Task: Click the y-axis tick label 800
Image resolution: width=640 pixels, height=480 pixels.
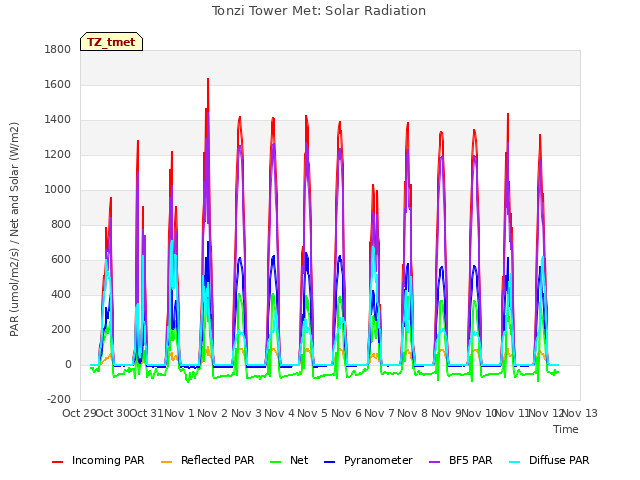Action: tap(61, 225)
